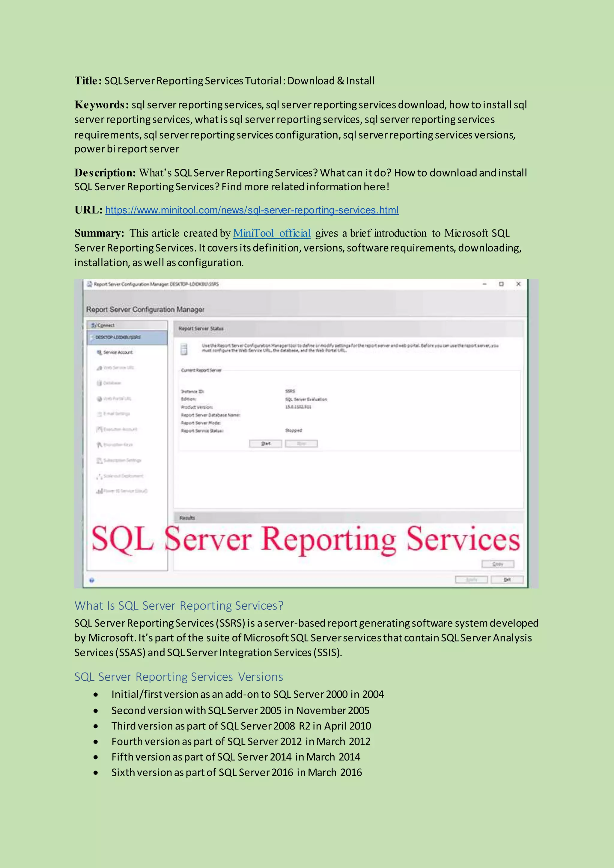Click the Exit button
Image resolution: width=614 pixels, height=868 pixels.
tap(507, 580)
